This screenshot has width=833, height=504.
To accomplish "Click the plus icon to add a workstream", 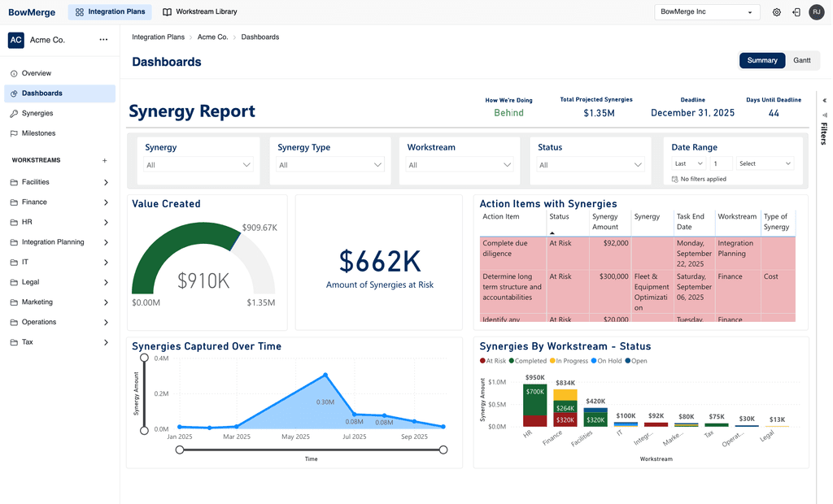I will 104,160.
